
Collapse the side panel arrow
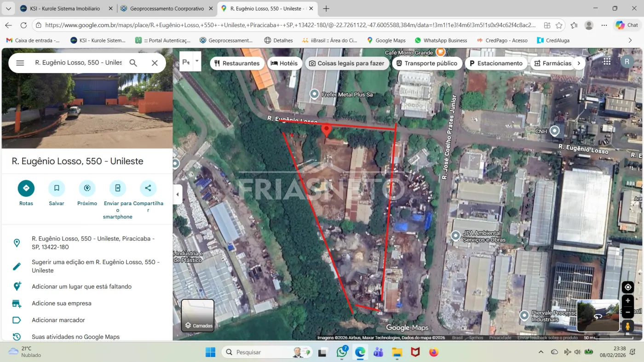178,195
